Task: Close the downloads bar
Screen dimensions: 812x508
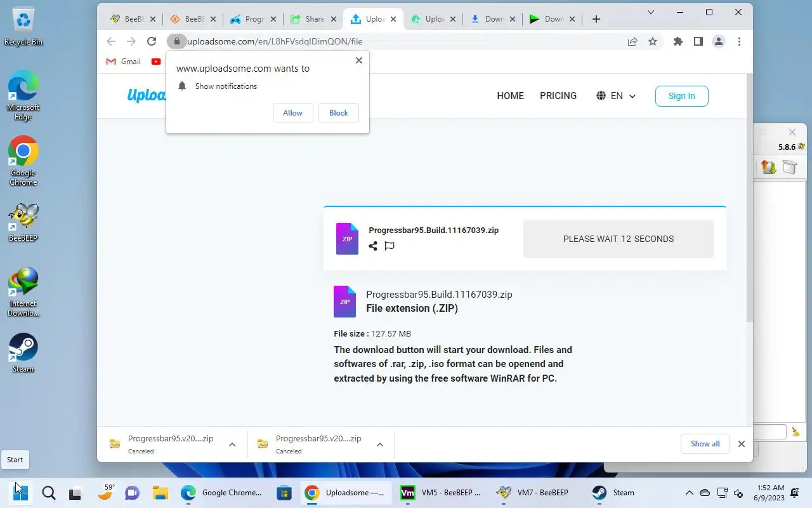Action: point(742,444)
